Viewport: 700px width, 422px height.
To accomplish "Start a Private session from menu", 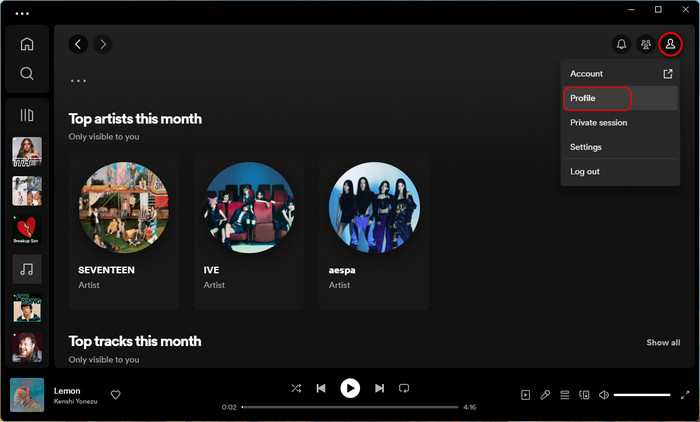I will coord(620,122).
